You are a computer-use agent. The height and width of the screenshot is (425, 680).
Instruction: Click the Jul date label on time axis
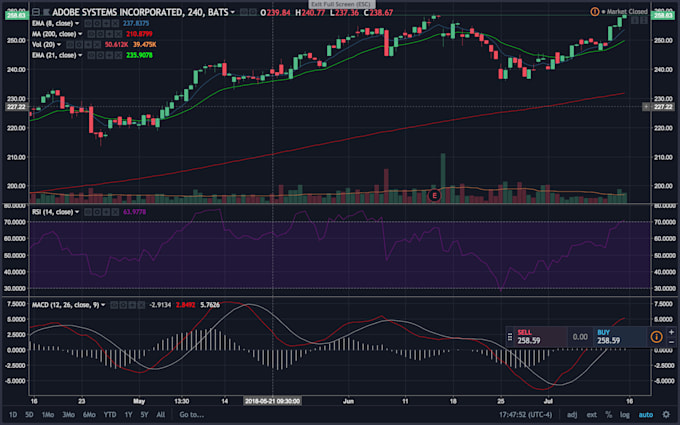pos(548,401)
